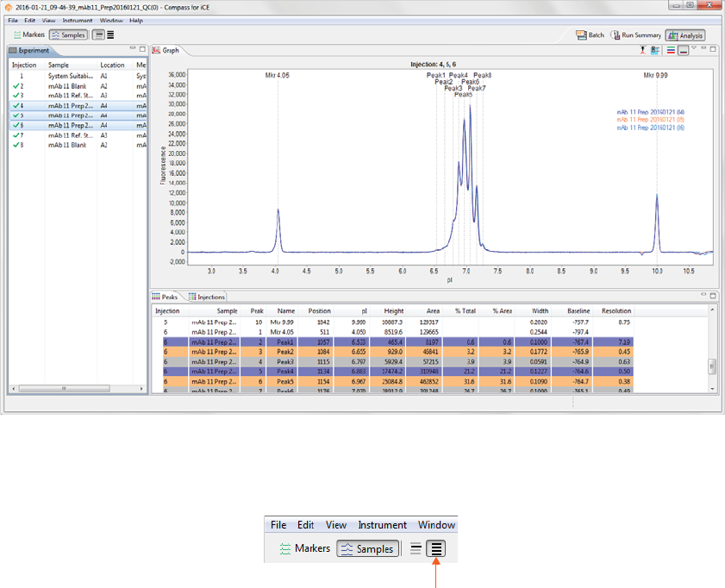The image size is (725, 588).
Task: Click the % Area column header
Action: [x=502, y=310]
